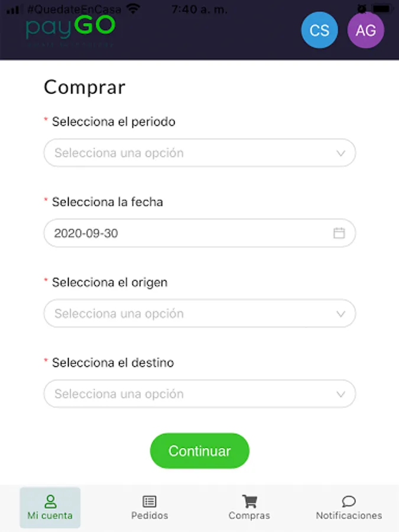Open the Selecciona el origen combo box

189,314
